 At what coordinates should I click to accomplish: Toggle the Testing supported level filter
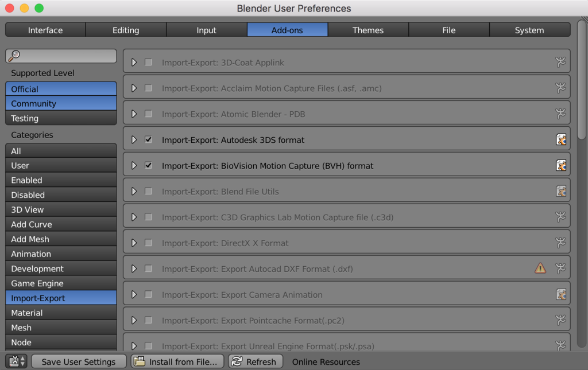pyautogui.click(x=61, y=118)
